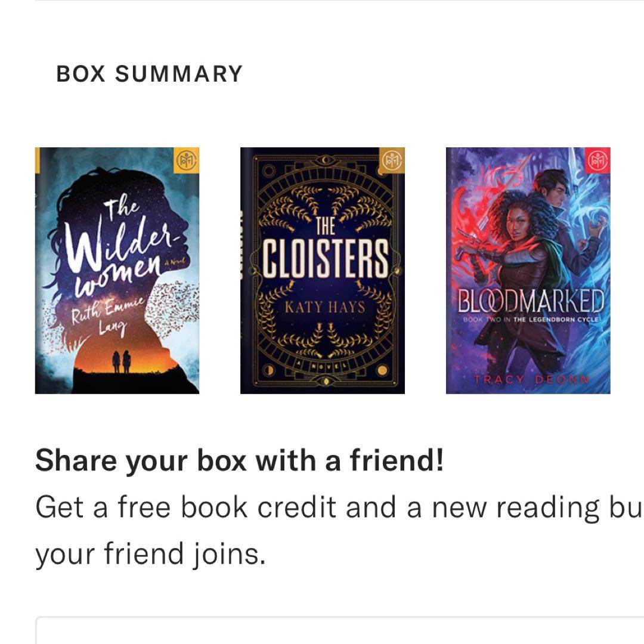Click the "Share your box with a friend!" heading
The width and height of the screenshot is (644, 644).
point(239,461)
